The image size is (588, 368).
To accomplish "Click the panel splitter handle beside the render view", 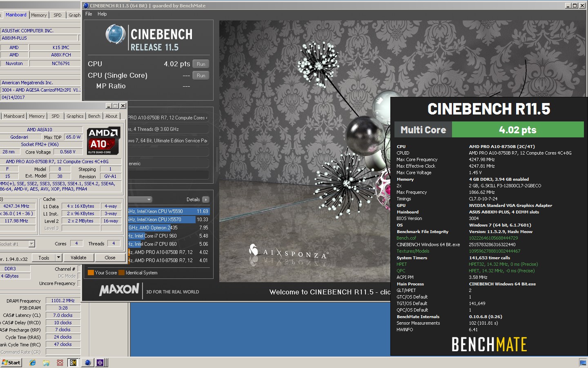I will point(217,159).
